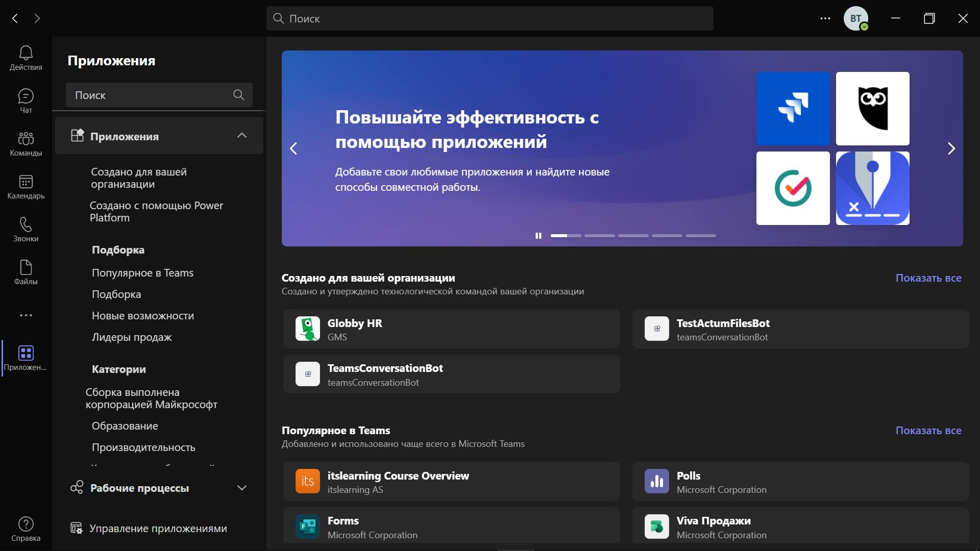This screenshot has width=980, height=551.
Task: Click the Globby HR app icon
Action: [x=308, y=329]
